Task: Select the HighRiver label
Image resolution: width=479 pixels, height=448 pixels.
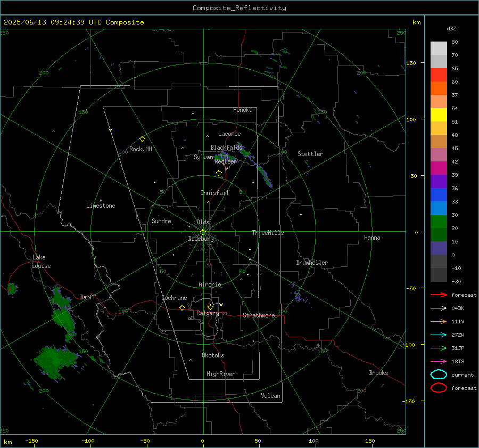Action: pyautogui.click(x=221, y=374)
